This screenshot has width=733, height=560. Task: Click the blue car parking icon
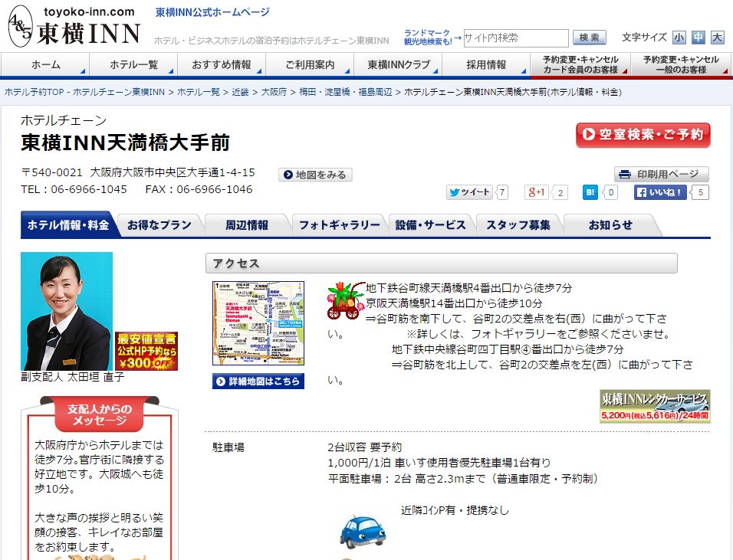point(363,532)
